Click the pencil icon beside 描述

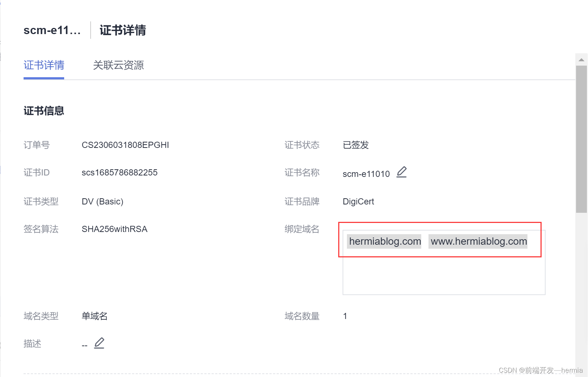[x=99, y=343]
